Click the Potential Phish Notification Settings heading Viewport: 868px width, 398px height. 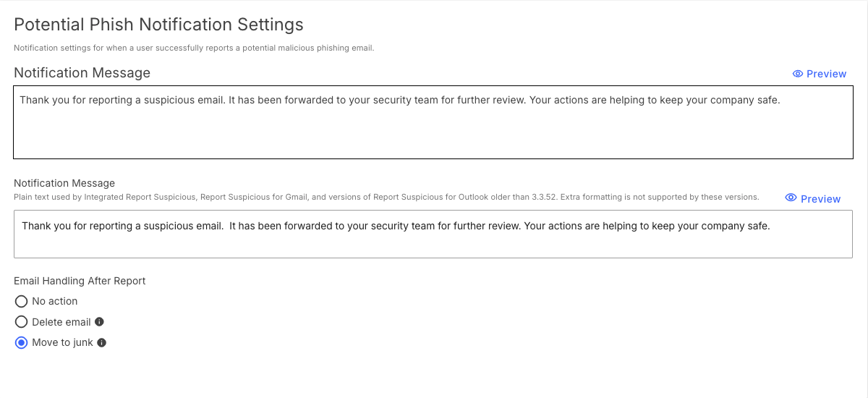(x=158, y=25)
